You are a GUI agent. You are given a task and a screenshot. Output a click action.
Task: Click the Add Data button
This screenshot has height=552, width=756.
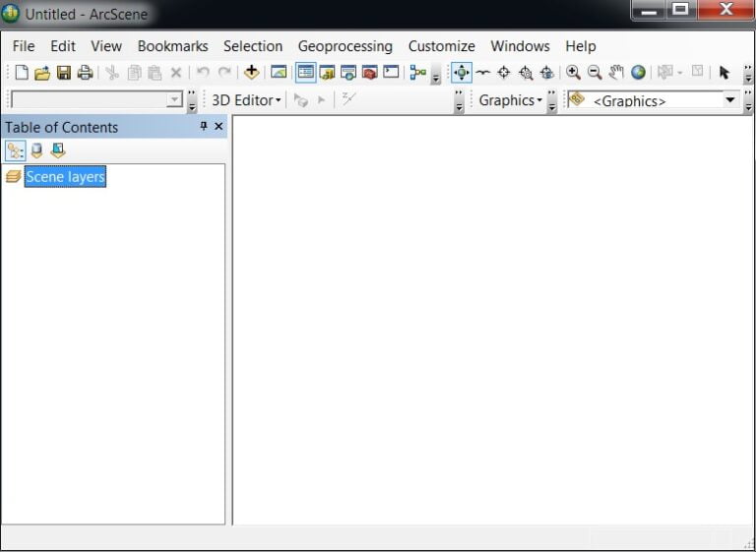[x=251, y=72]
